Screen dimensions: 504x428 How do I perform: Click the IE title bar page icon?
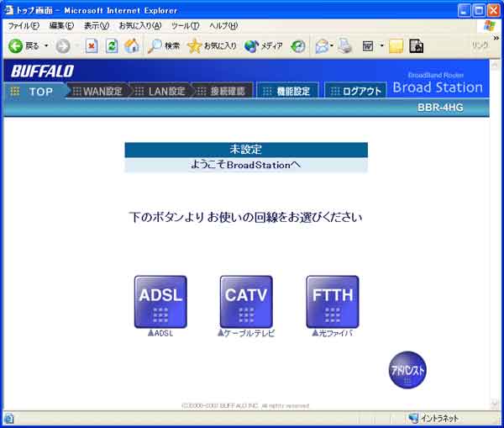(x=8, y=10)
